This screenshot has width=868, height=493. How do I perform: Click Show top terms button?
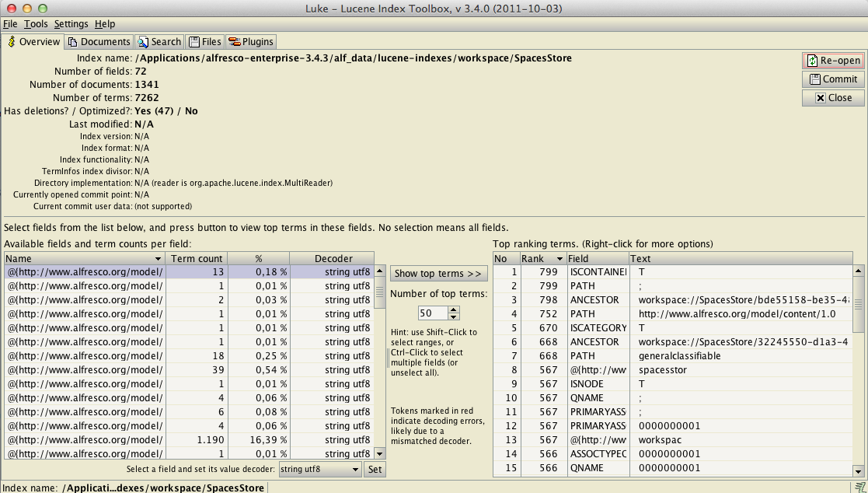(x=438, y=274)
